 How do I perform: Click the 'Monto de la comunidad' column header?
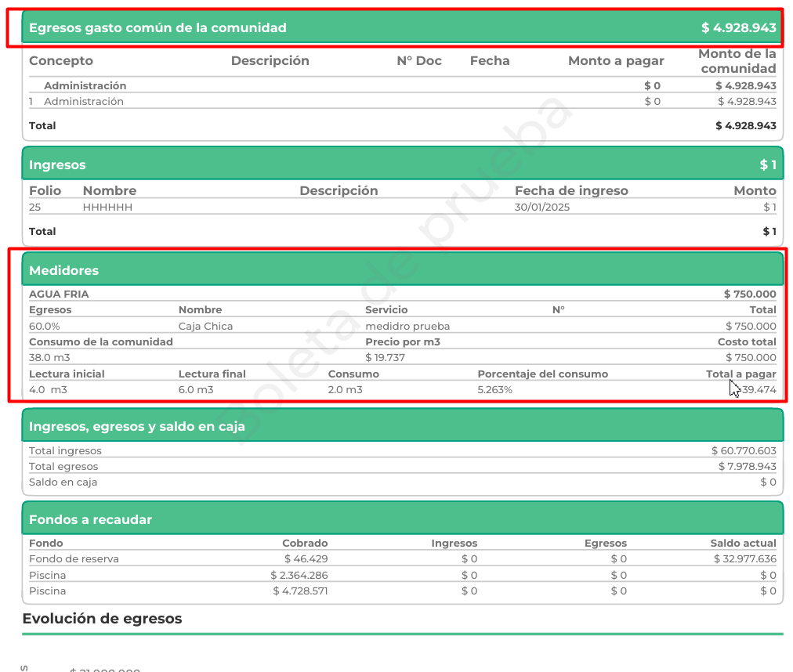pyautogui.click(x=737, y=60)
